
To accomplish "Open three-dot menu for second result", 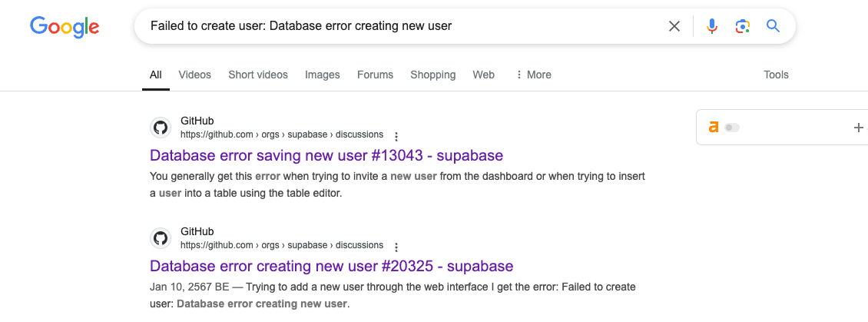I will pyautogui.click(x=396, y=247).
